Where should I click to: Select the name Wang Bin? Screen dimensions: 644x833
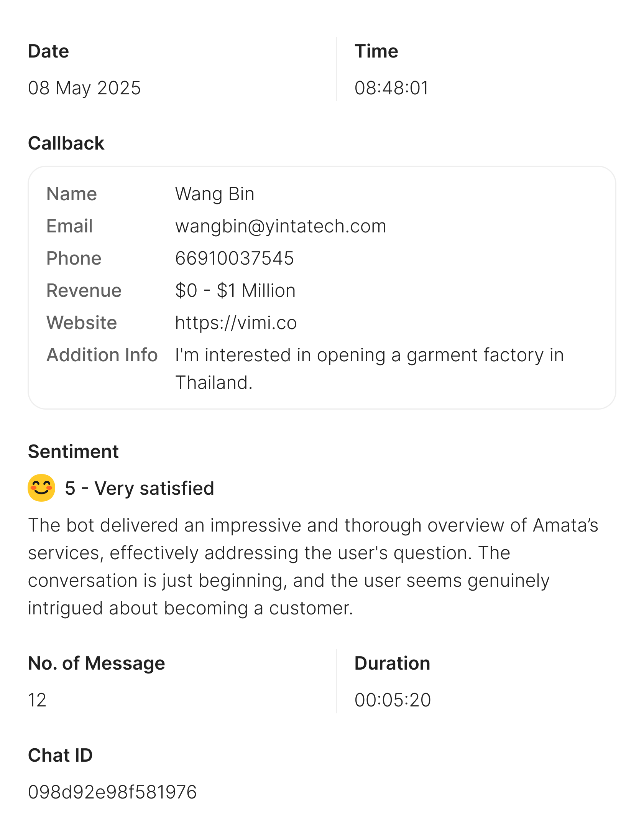click(x=215, y=194)
